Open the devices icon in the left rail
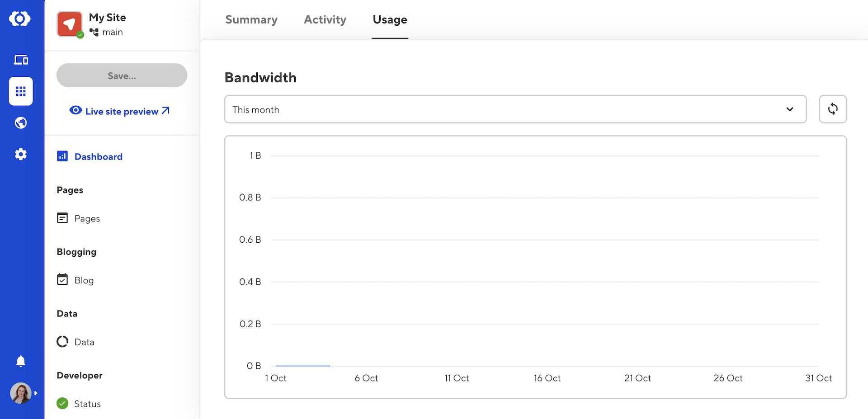Viewport: 868px width, 419px height. pyautogui.click(x=21, y=60)
